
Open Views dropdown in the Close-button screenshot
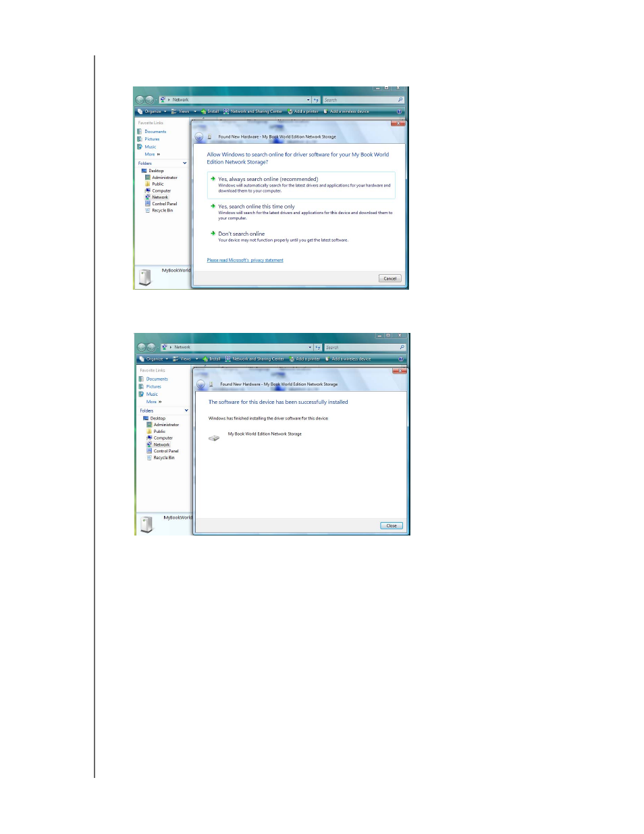click(x=185, y=359)
